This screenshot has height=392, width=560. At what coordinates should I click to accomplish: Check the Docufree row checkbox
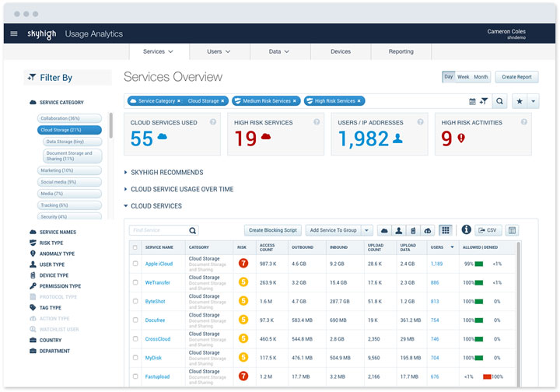point(135,320)
